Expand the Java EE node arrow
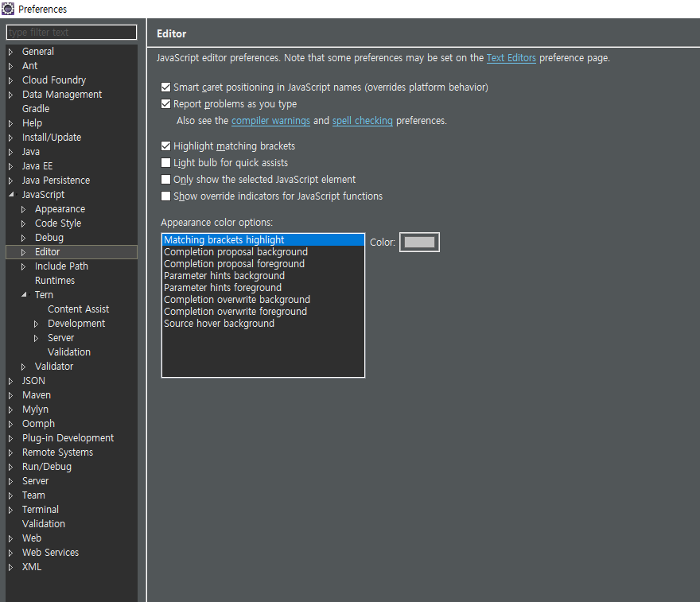 10,166
